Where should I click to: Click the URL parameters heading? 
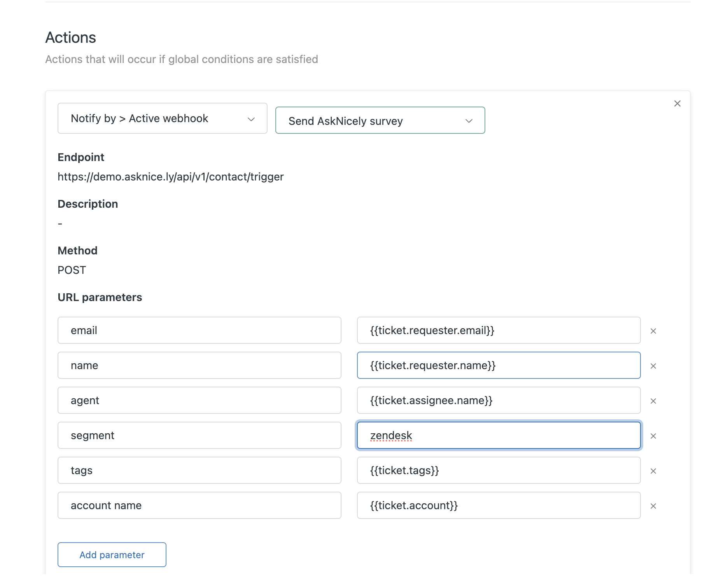point(100,297)
